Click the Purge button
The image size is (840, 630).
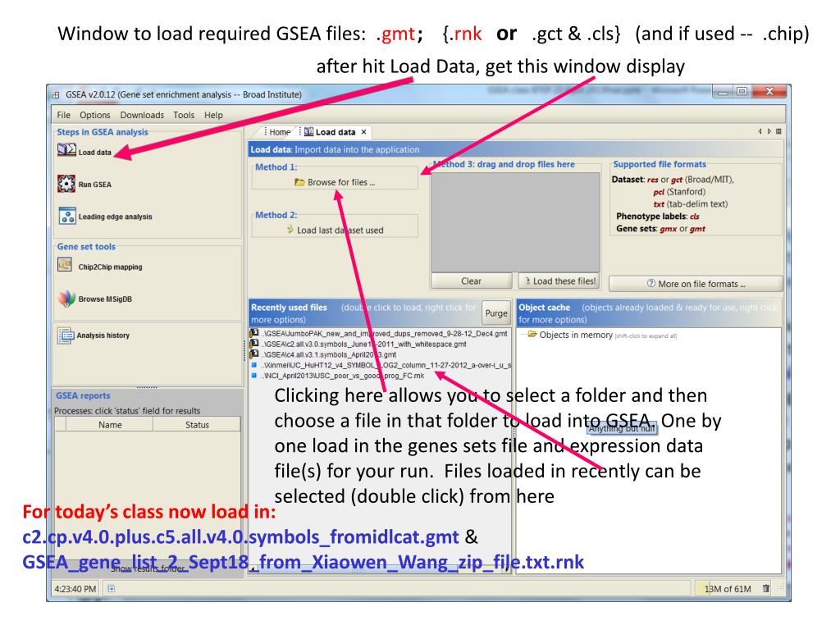point(496,313)
